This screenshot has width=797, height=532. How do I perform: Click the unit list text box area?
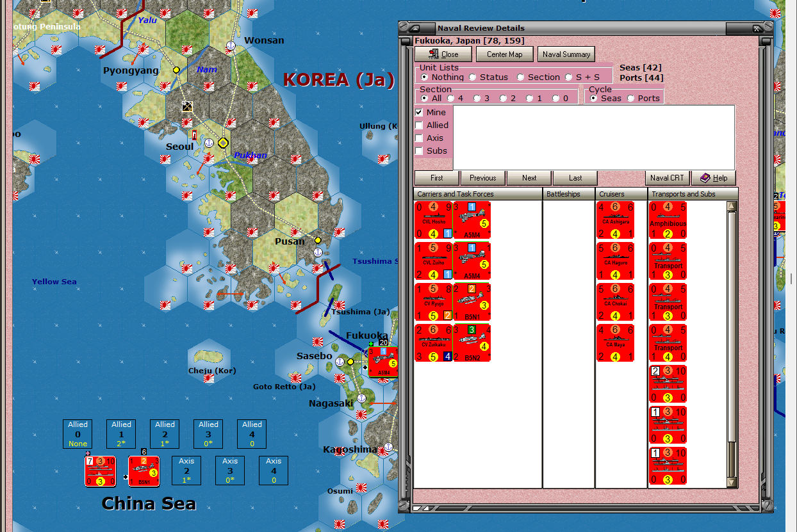(x=594, y=138)
